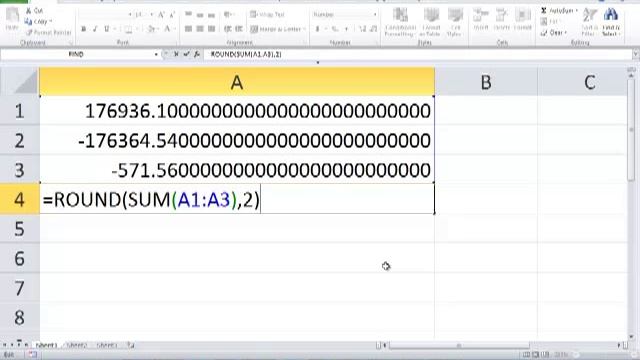This screenshot has width=640, height=360.
Task: Cancel formula entry with X button
Action: [x=176, y=54]
